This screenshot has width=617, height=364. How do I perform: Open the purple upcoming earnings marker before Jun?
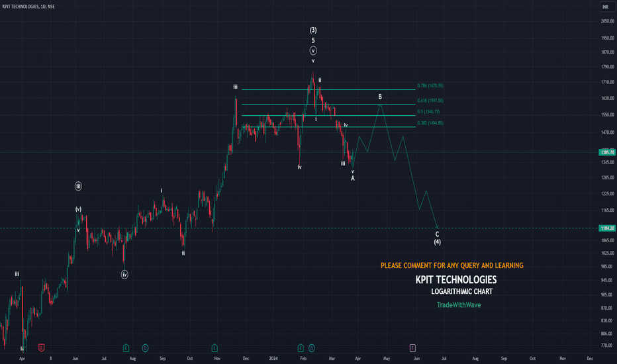[412, 348]
